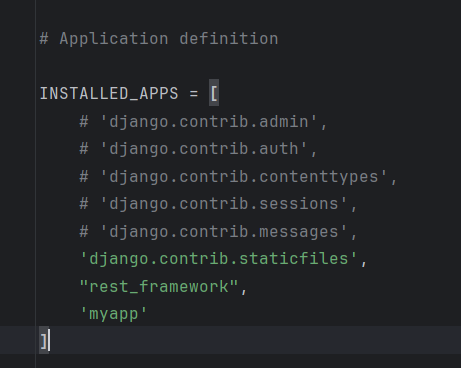Click the INSTALLED_APPS variable name
461x368 pixels.
tap(109, 93)
